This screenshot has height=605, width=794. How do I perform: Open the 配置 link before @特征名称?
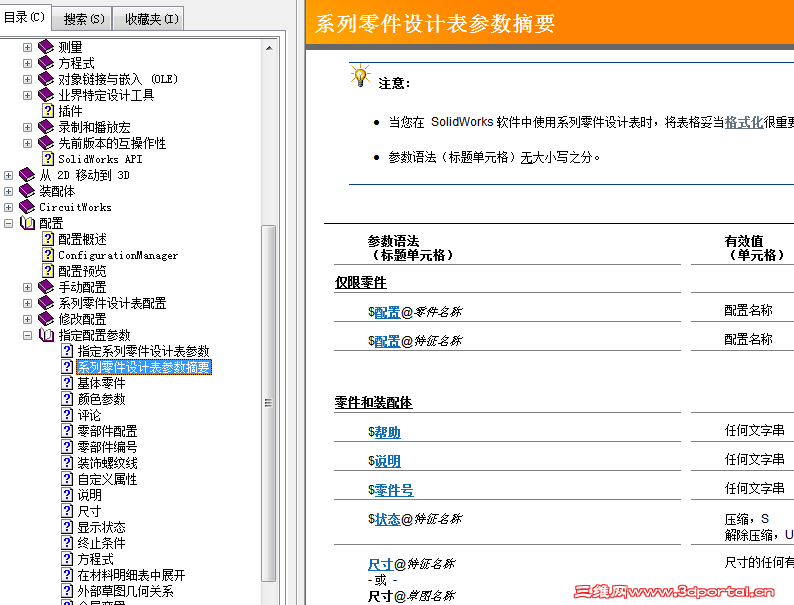[387, 341]
